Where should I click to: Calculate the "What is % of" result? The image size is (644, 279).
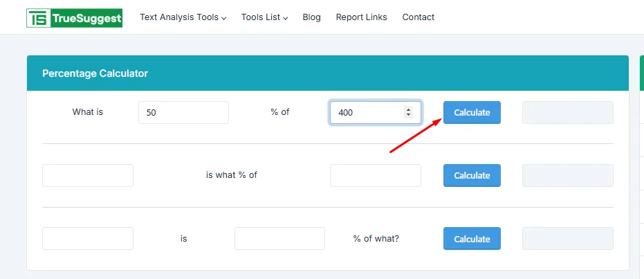click(x=472, y=112)
